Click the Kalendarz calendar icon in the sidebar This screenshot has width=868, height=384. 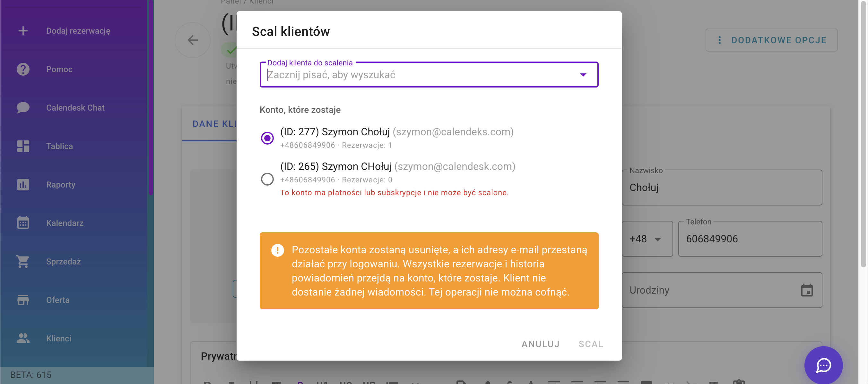[x=23, y=223]
